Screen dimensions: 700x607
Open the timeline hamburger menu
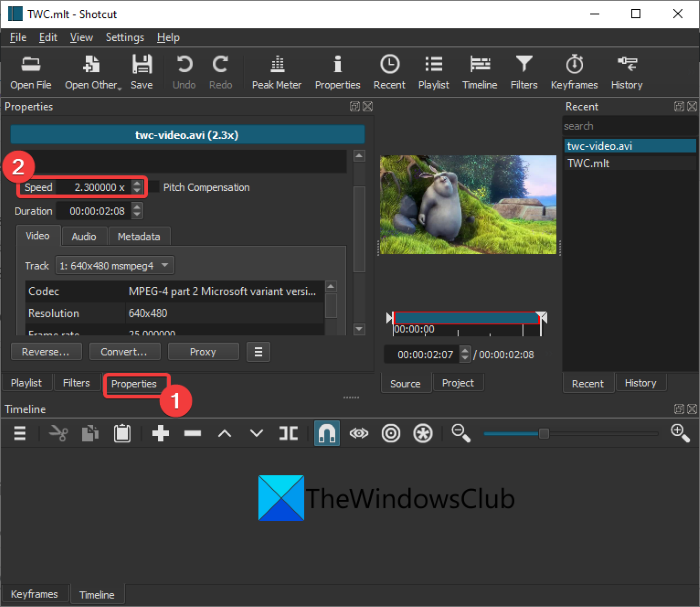click(x=20, y=433)
